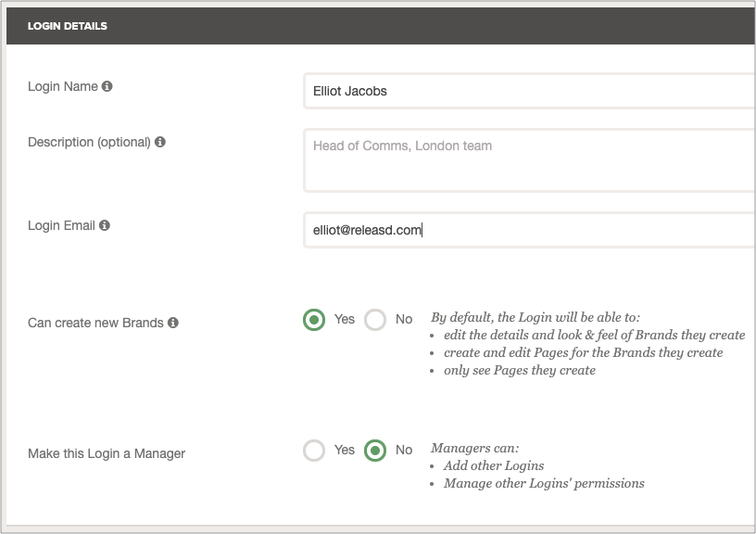Choose Yes radio for Make this Login a Manager
Image resolution: width=756 pixels, height=534 pixels.
(315, 451)
